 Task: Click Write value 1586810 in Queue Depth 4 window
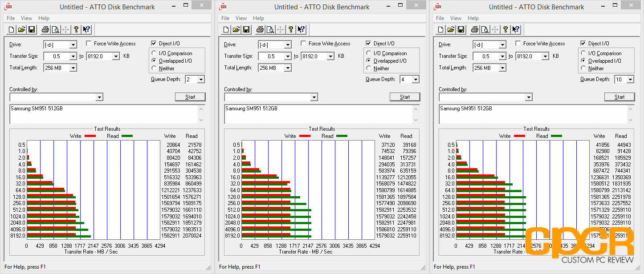click(x=385, y=230)
